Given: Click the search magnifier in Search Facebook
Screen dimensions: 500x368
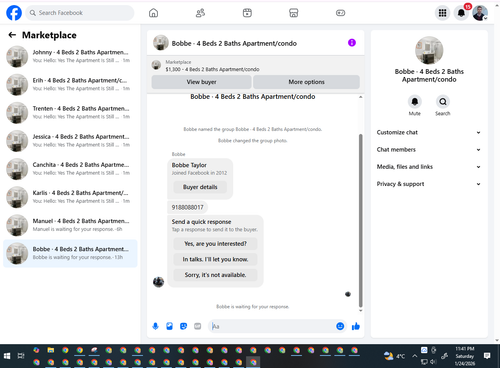Looking at the screenshot, I should 32,13.
